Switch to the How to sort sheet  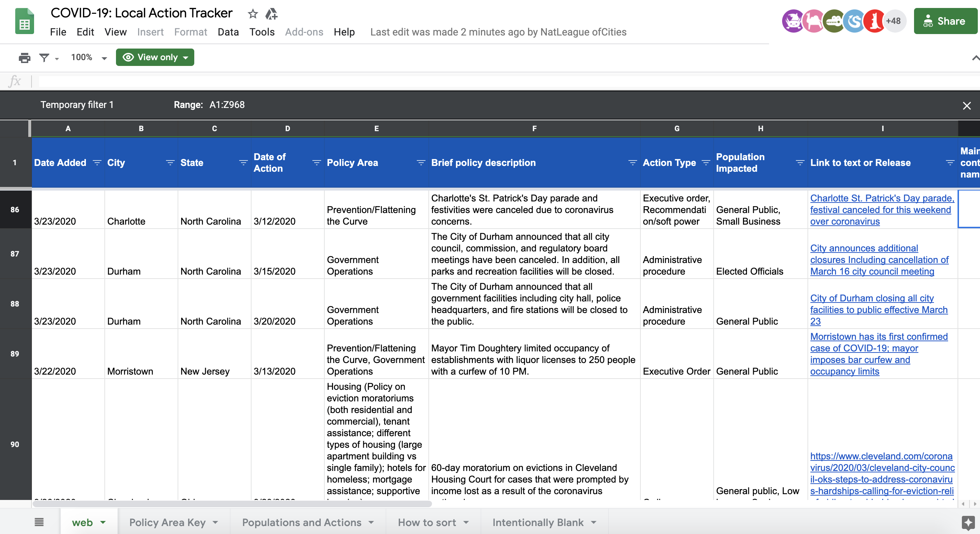[427, 522]
